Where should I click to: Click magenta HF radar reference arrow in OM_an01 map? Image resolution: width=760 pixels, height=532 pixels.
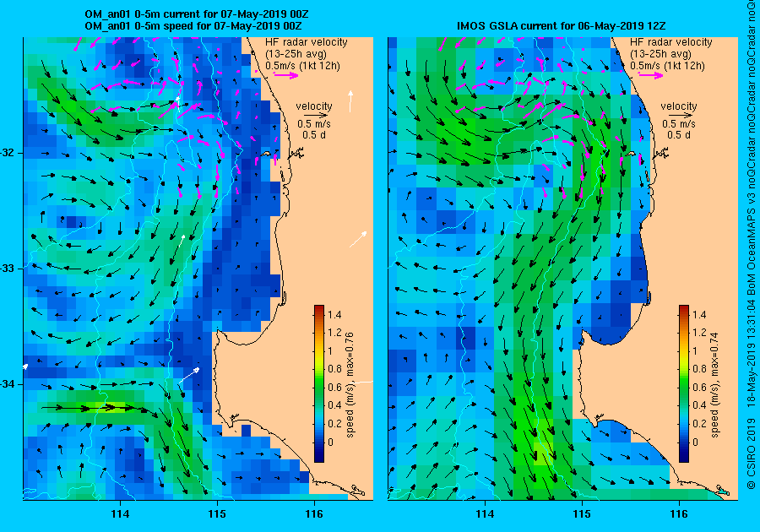tap(286, 75)
